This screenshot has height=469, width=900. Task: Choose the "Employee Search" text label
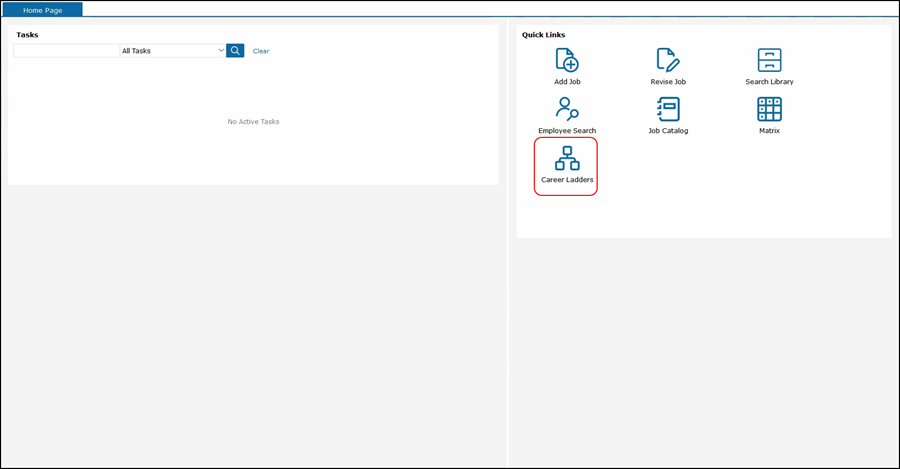(567, 131)
